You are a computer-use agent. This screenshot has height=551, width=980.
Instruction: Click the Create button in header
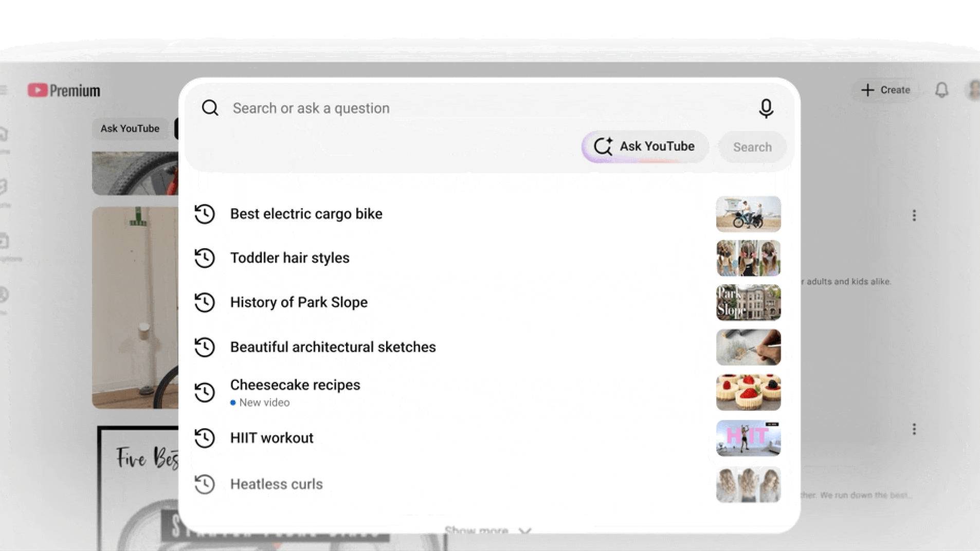[x=885, y=90]
